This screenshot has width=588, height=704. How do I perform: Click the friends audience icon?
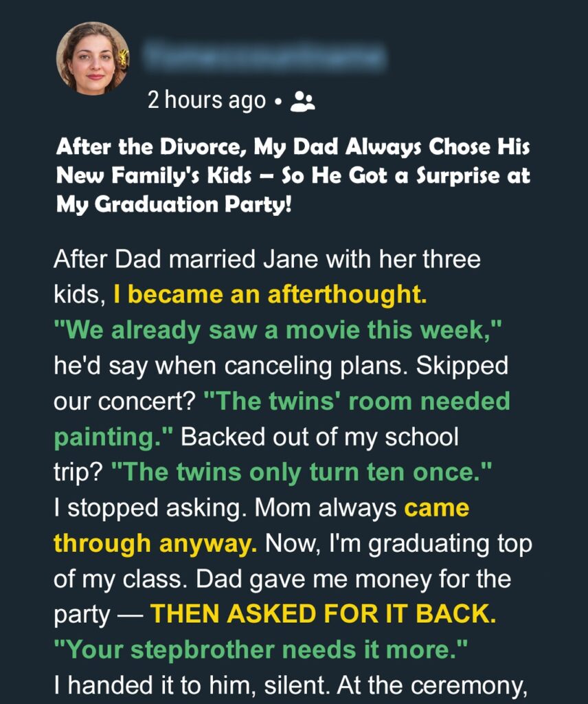(x=303, y=101)
